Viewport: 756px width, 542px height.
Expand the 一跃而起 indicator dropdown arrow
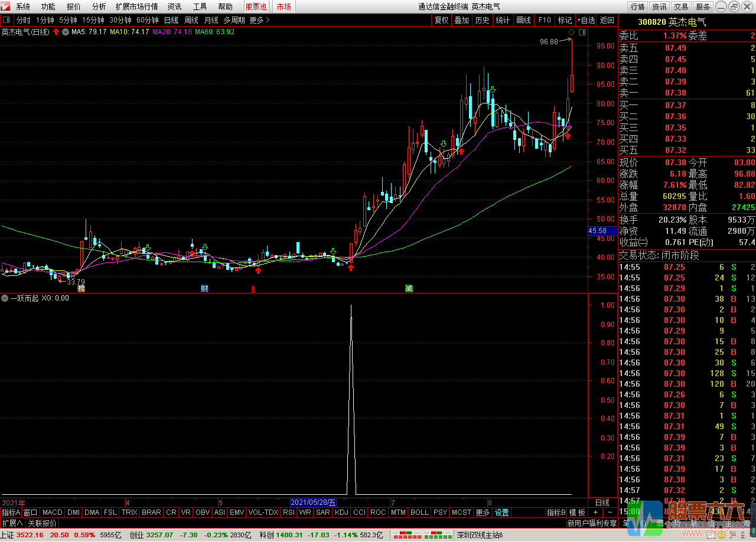[5, 298]
